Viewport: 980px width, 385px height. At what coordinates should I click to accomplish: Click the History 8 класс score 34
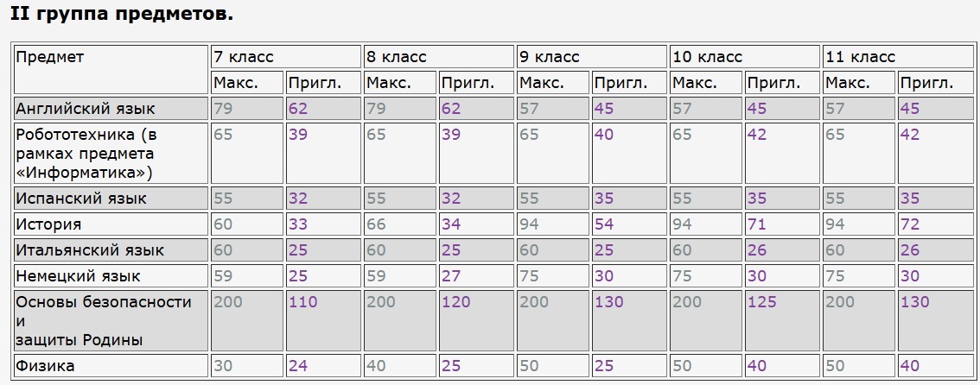(450, 224)
